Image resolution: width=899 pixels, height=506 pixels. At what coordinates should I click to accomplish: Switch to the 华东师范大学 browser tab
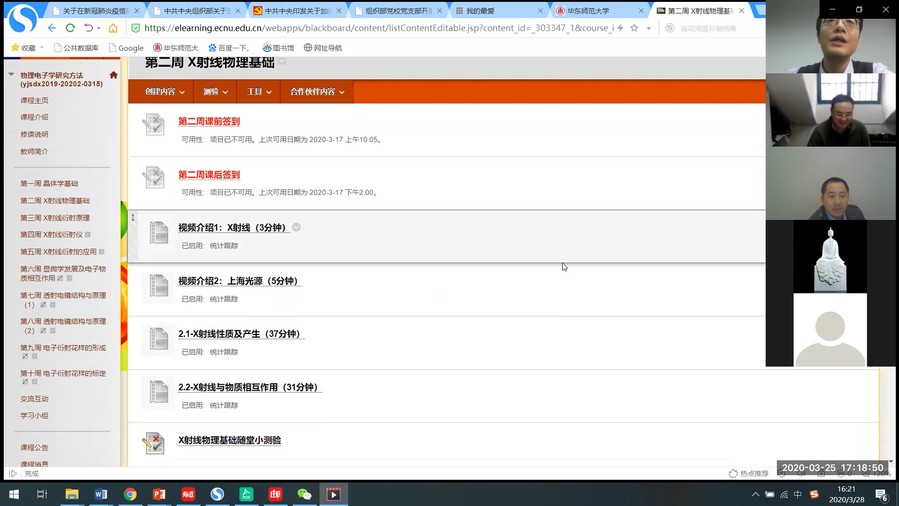click(x=590, y=11)
